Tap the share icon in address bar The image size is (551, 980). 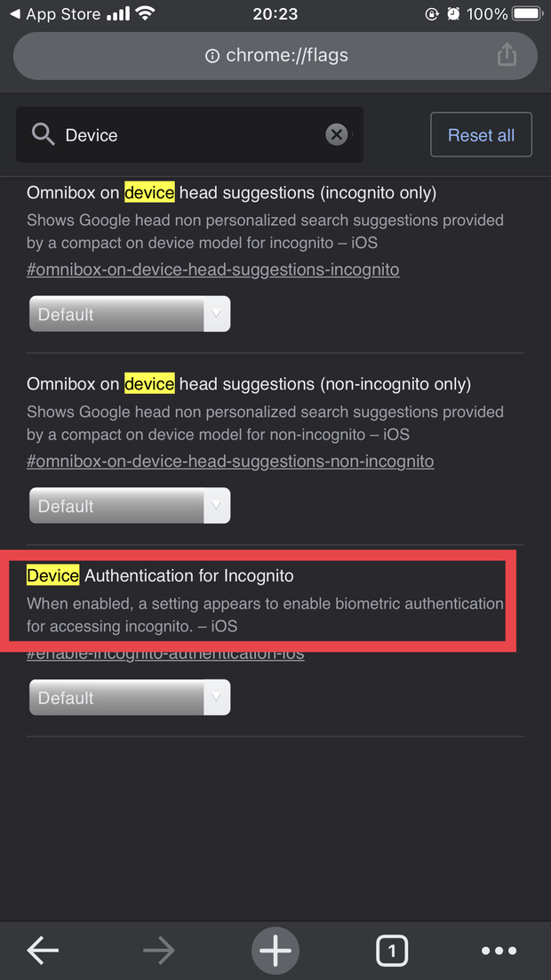pos(507,55)
